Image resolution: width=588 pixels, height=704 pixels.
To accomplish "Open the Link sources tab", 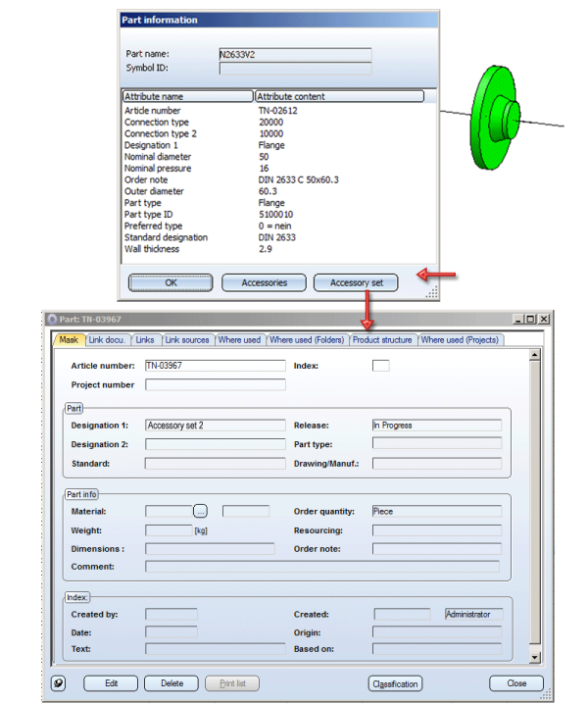I will [187, 340].
